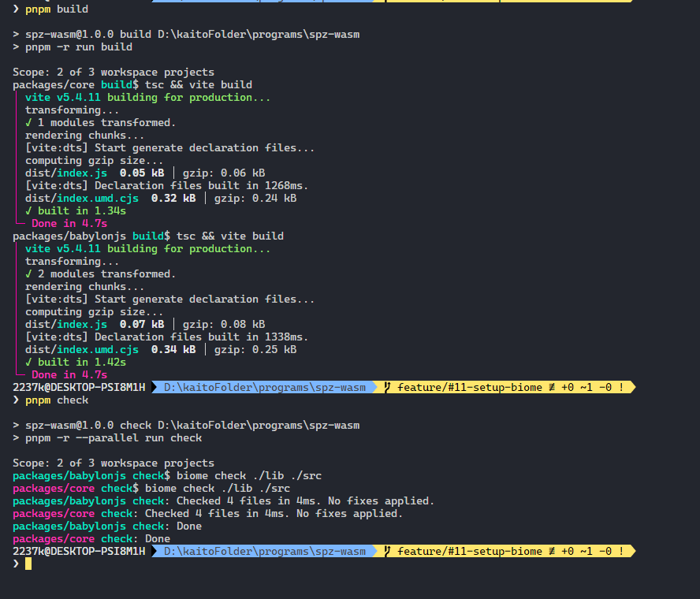The image size is (700, 599).
Task: Click the 'pnpm check' command text
Action: click(57, 400)
